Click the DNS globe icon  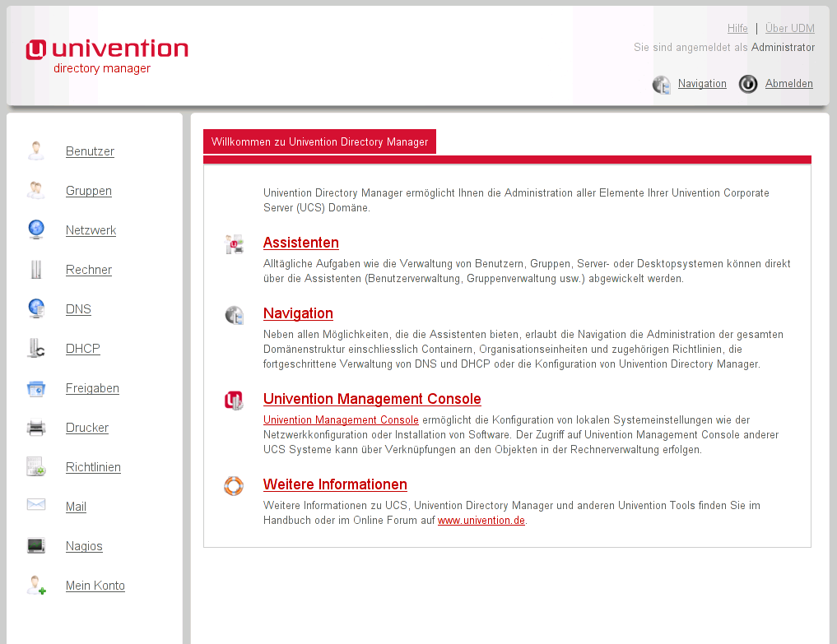click(36, 309)
